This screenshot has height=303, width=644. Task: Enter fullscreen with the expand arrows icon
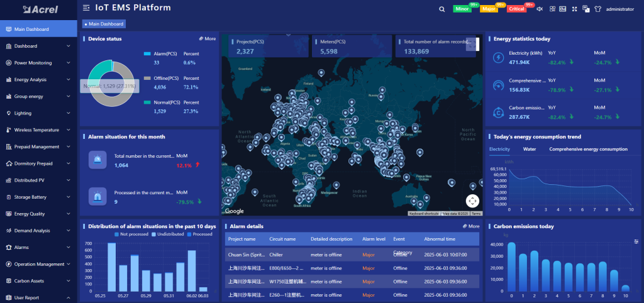coord(575,9)
